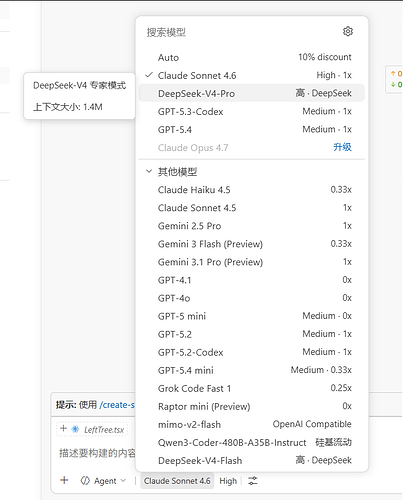
Task: Open model settings gear icon
Action: click(x=348, y=32)
